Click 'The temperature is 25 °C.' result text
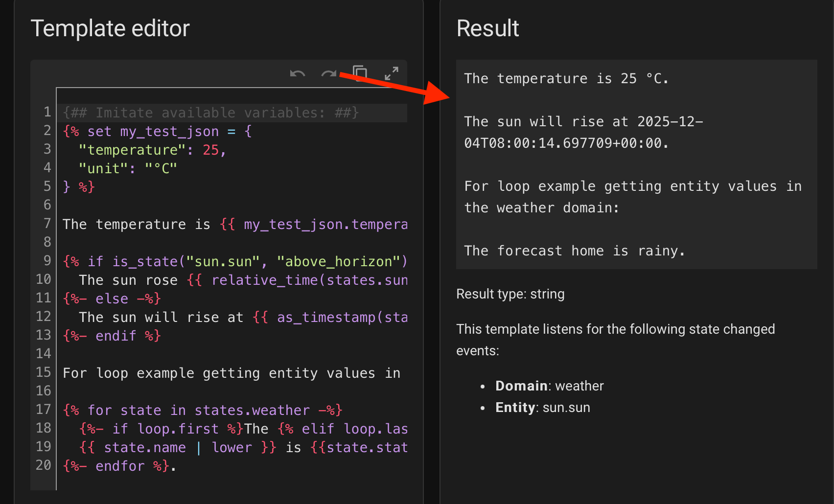 (566, 79)
